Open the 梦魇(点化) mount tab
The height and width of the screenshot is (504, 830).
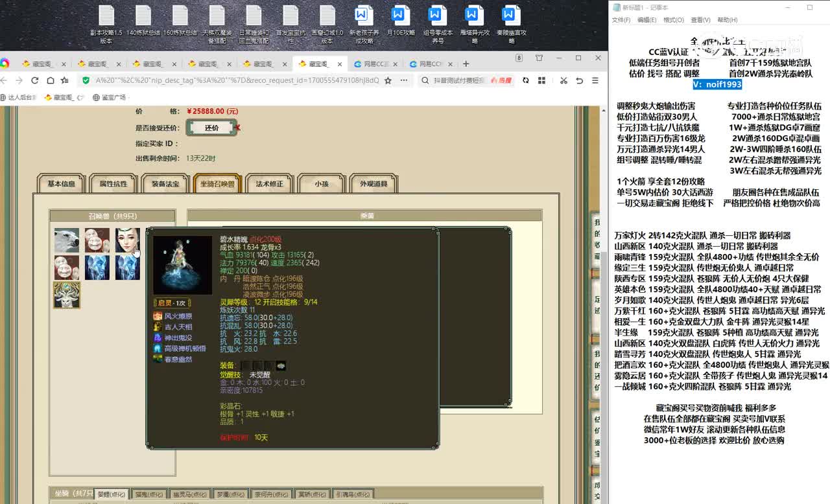(x=230, y=494)
